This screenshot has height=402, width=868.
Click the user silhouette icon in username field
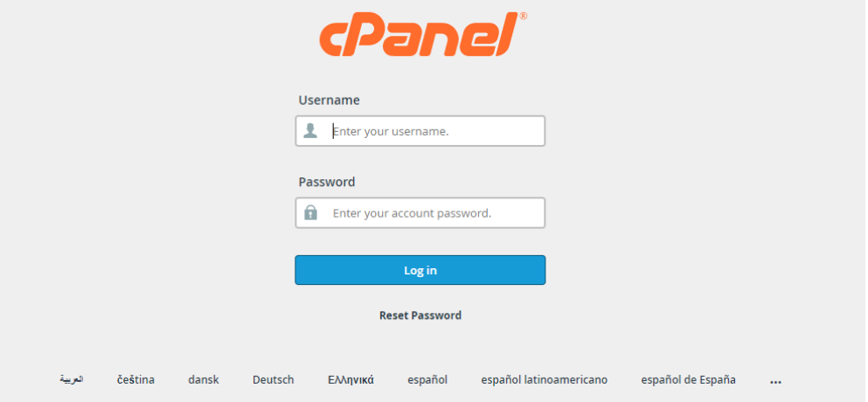(310, 131)
